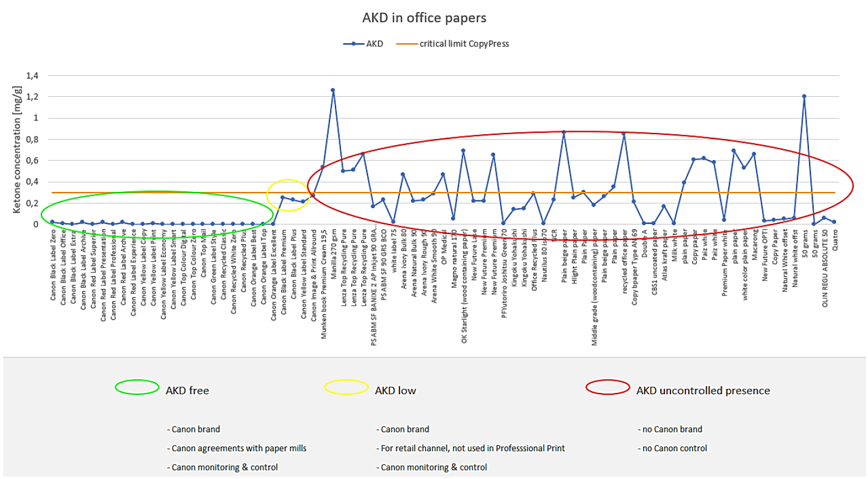Click the "Macarong" axis label
The width and height of the screenshot is (868, 479).
click(754, 243)
